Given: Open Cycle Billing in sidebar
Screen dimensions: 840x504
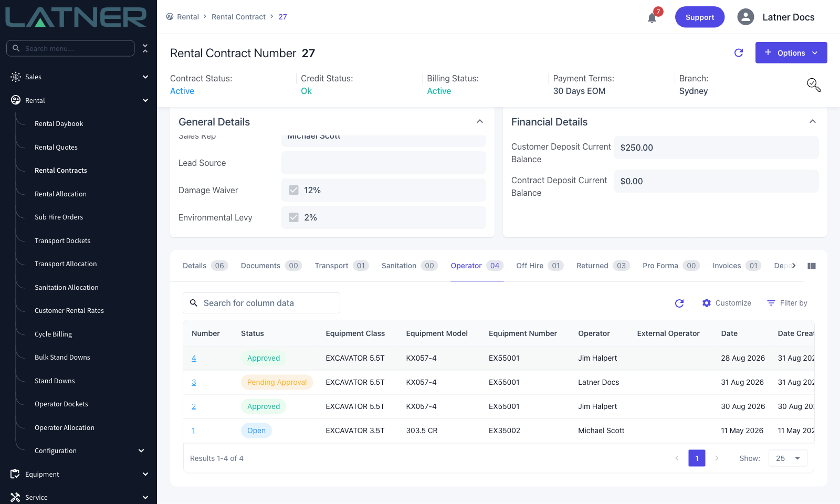Looking at the screenshot, I should point(53,334).
